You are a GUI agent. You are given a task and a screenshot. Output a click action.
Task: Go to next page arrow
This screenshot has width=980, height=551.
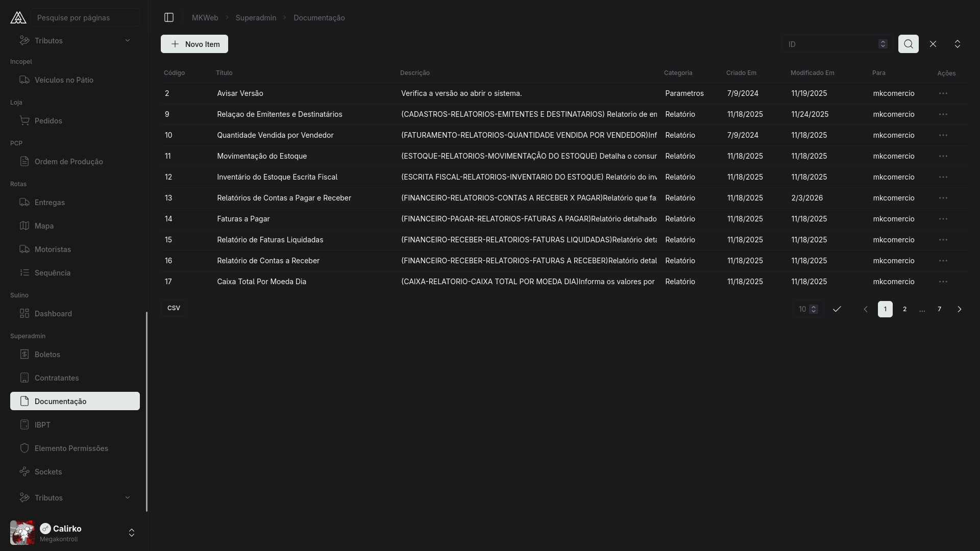pos(959,309)
